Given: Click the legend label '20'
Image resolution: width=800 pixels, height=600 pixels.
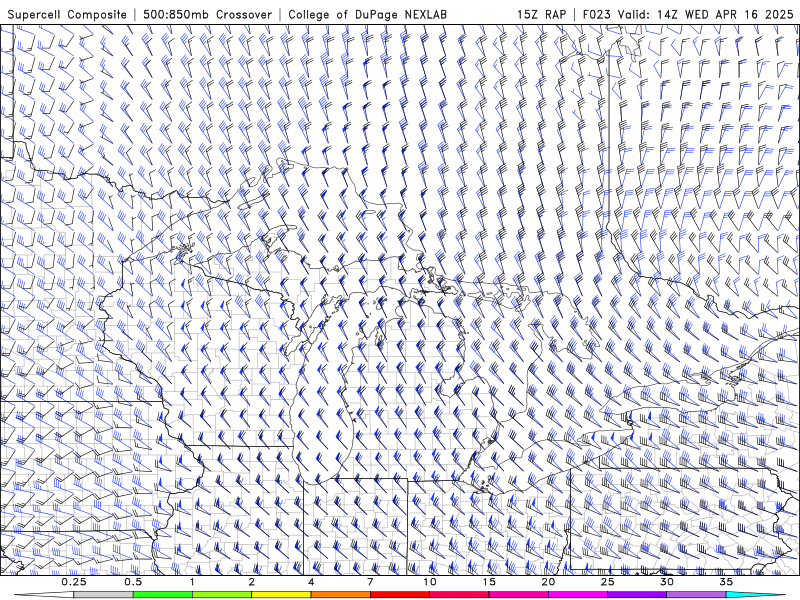Looking at the screenshot, I should click(x=548, y=582).
